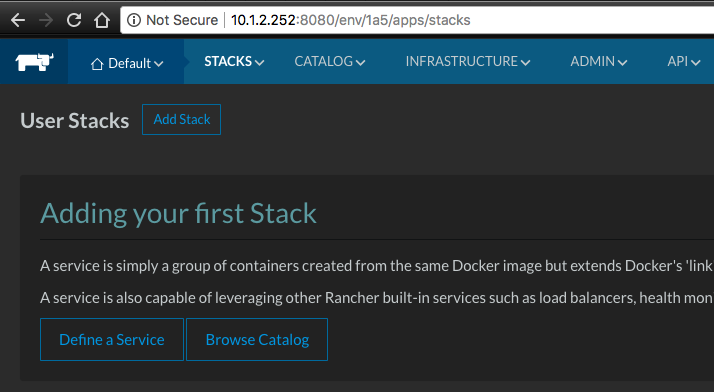Open the INFRASTRUCTURE menu
The width and height of the screenshot is (714, 392).
[468, 61]
